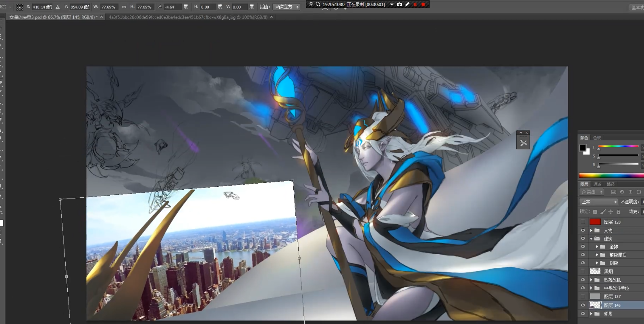644x324 pixels.
Task: Expand the 坠落战机 layer group
Action: 591,280
